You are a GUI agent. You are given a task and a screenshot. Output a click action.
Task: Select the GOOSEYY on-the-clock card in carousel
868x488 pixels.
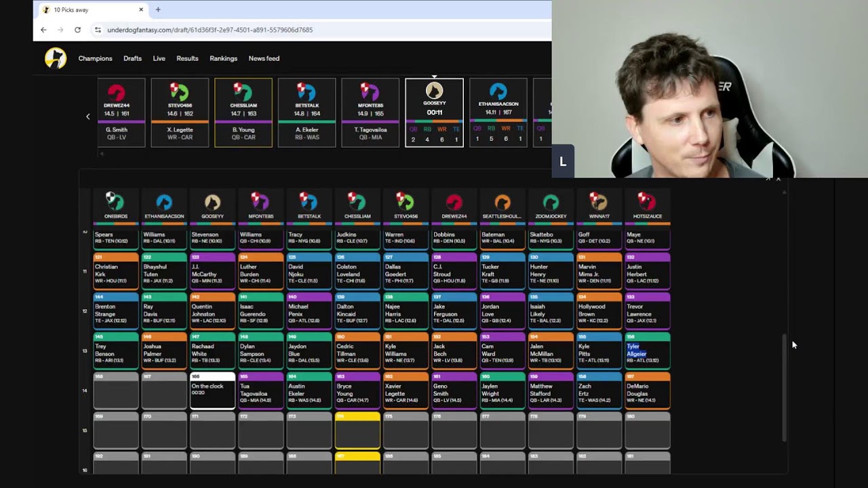(x=434, y=113)
